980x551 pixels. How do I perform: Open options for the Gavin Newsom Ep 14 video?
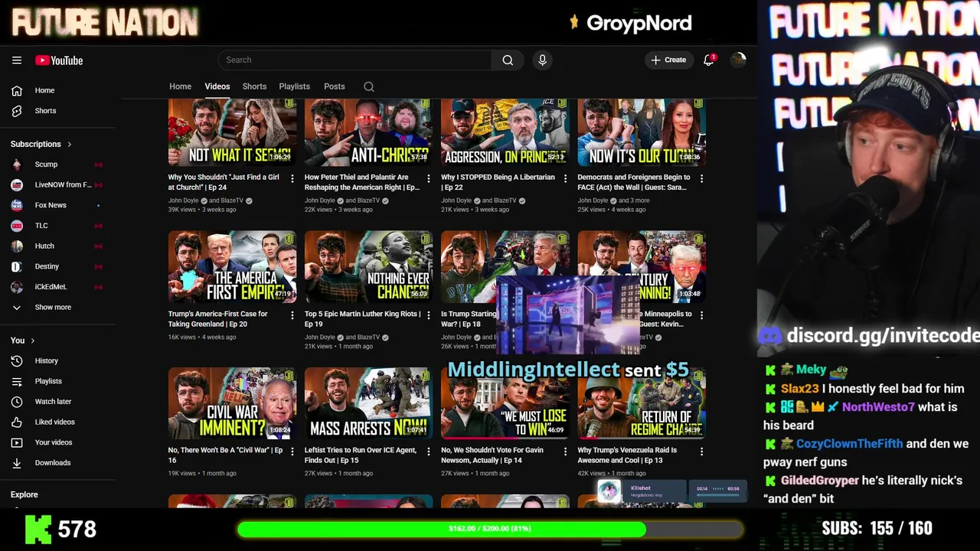565,452
